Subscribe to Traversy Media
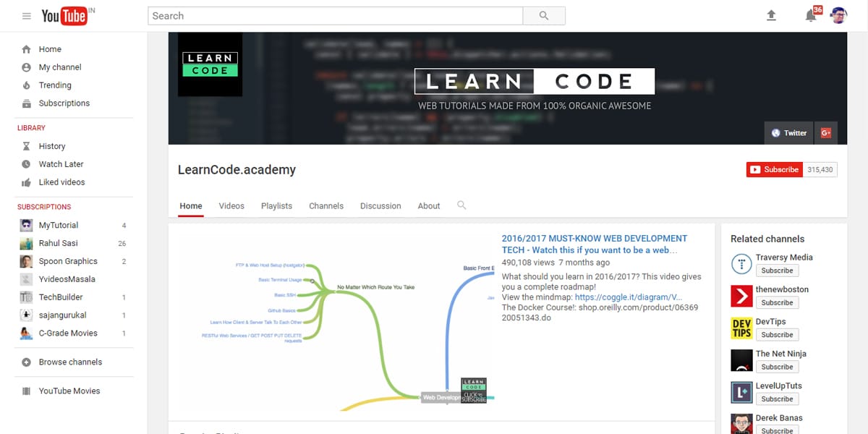868x434 pixels. tap(777, 271)
